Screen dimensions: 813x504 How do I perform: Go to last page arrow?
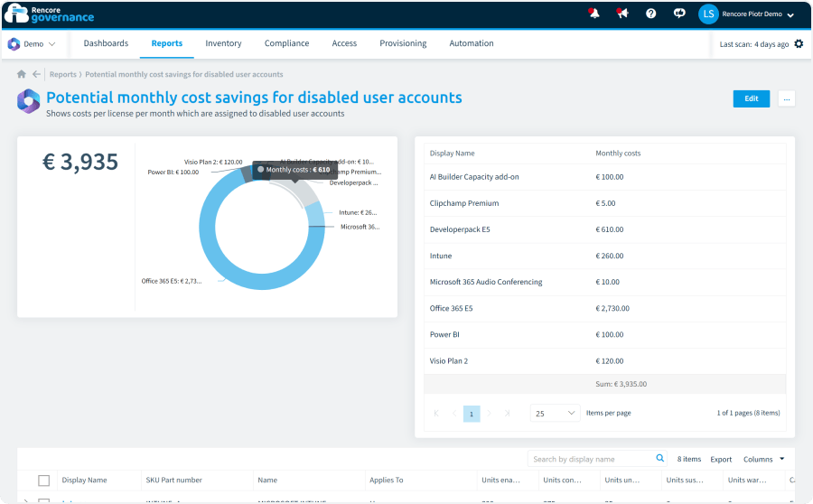click(507, 414)
